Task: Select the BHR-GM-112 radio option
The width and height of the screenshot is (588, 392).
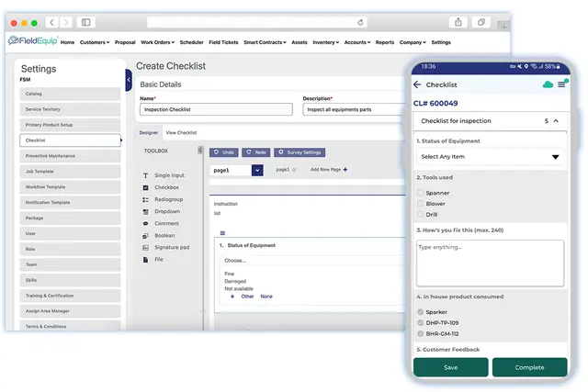Action: coord(421,333)
